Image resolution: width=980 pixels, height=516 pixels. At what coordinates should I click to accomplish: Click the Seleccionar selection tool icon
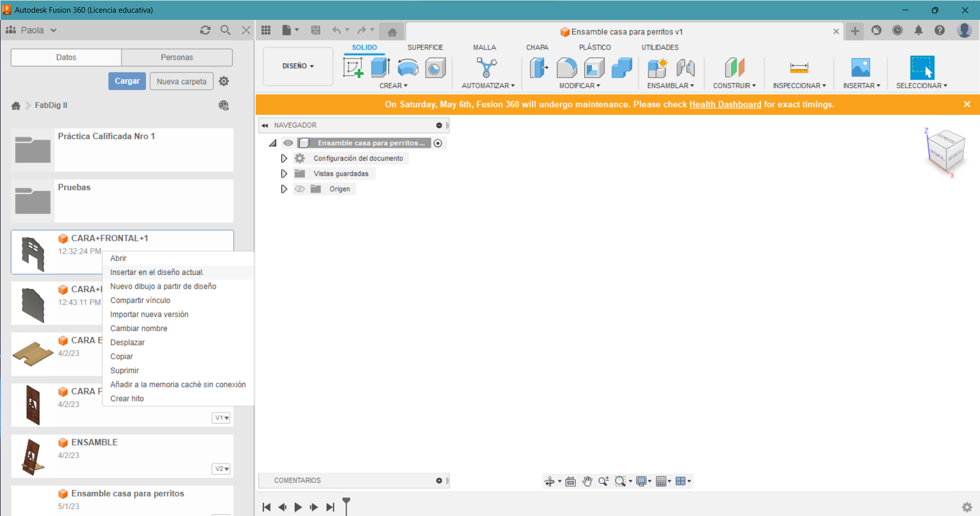coord(922,67)
